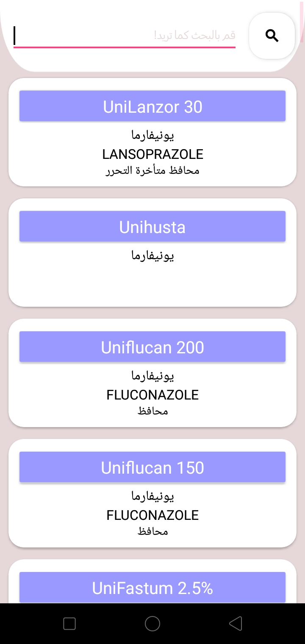Click LANSOPRAZOLE ingredient text

[152, 154]
